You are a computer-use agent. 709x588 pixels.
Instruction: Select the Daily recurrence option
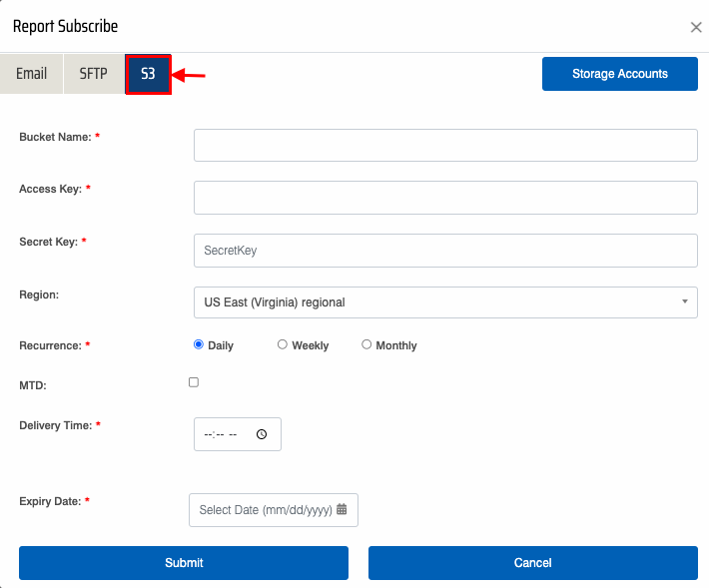[x=199, y=344]
